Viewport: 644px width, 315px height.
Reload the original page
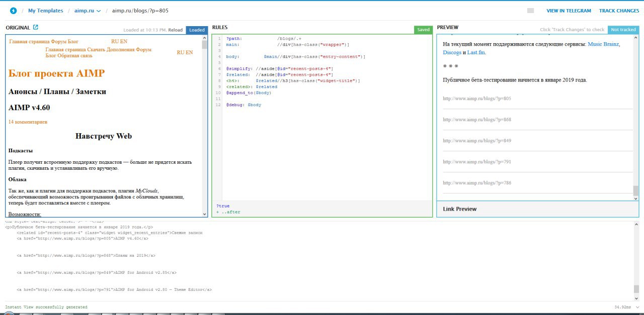click(x=176, y=30)
